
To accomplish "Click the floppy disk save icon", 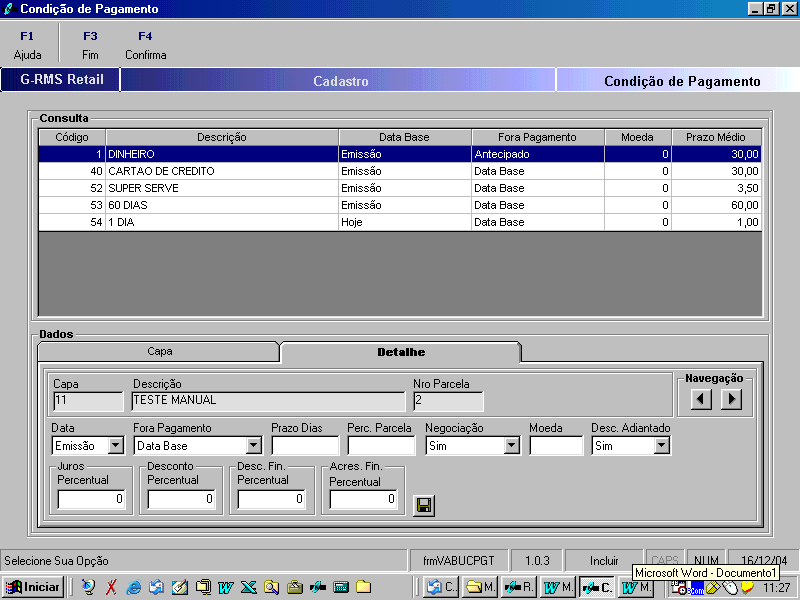I will (x=424, y=505).
